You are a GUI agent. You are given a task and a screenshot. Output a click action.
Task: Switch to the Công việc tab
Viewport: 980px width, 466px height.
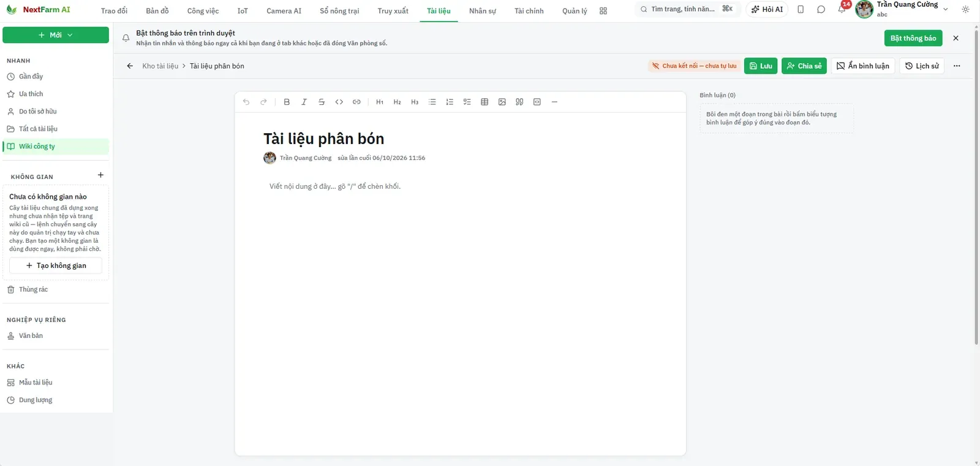point(203,11)
